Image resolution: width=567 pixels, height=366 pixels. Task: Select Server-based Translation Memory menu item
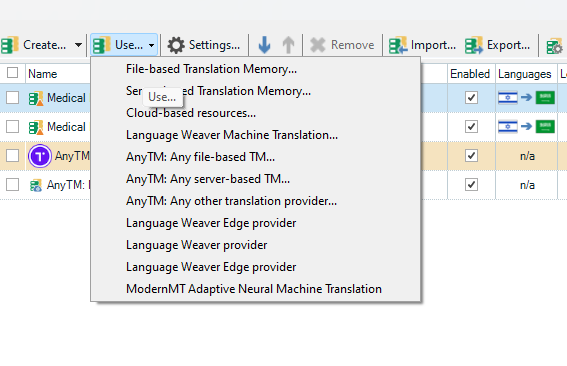click(255, 91)
